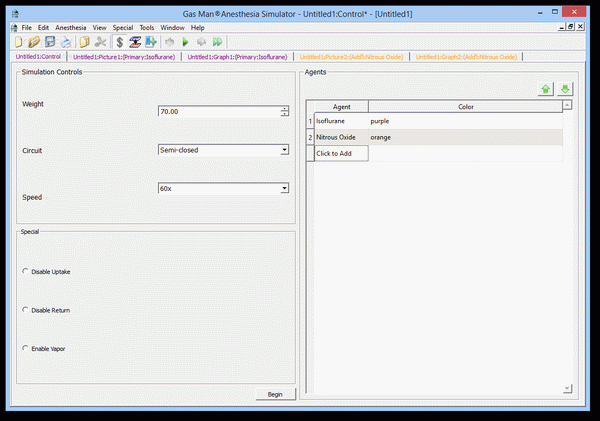Click agents table scroll up arrow
Viewport: 600px width, 421px height.
coord(567,105)
